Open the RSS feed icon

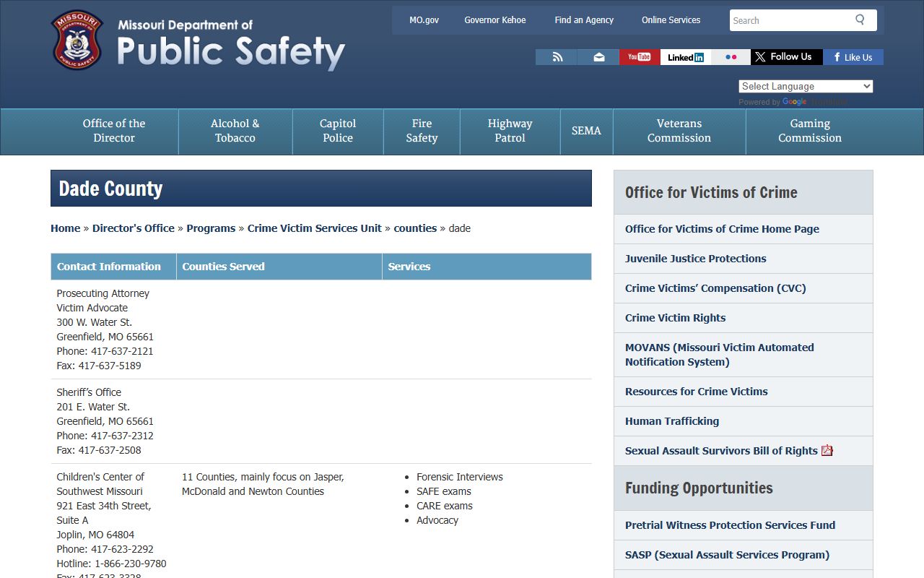click(557, 57)
